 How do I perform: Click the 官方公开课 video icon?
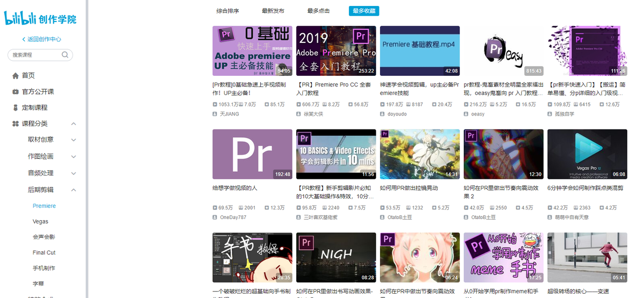(16, 92)
